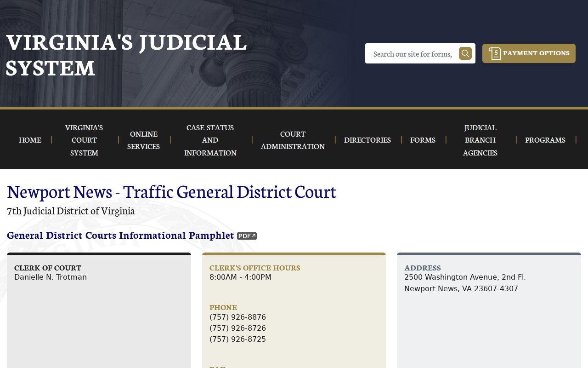Open the Court Administration menu
This screenshot has width=588, height=368.
click(293, 140)
